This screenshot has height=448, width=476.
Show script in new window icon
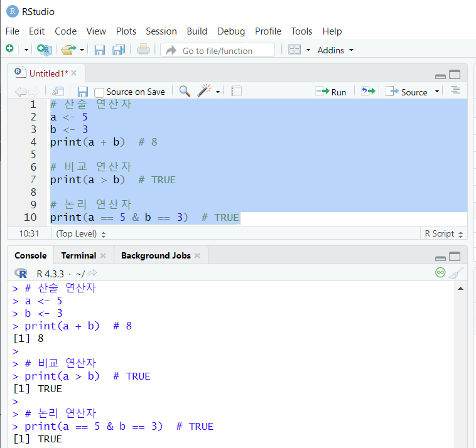coord(58,92)
